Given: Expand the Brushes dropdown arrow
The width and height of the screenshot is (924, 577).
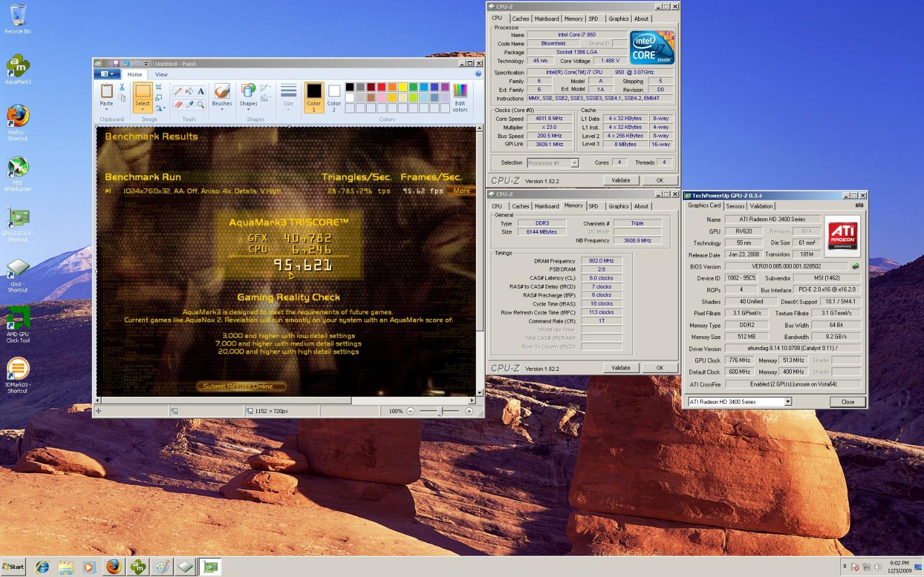Looking at the screenshot, I should tap(222, 110).
